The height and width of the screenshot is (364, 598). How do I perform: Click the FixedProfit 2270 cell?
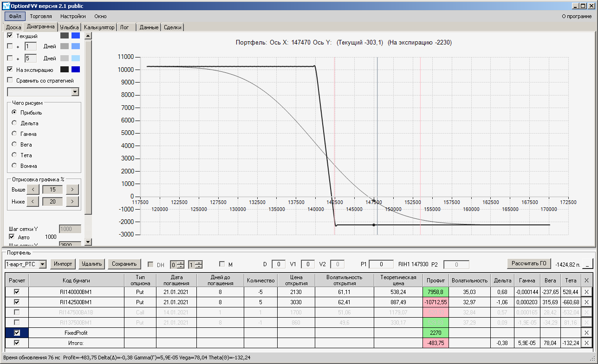435,332
